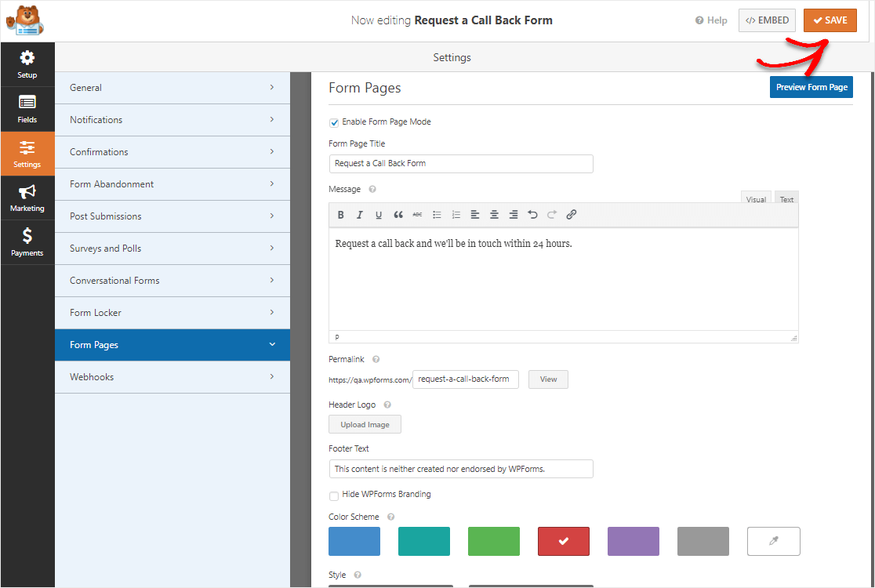Open the Help link
Screen dimensions: 875x588
(x=711, y=20)
